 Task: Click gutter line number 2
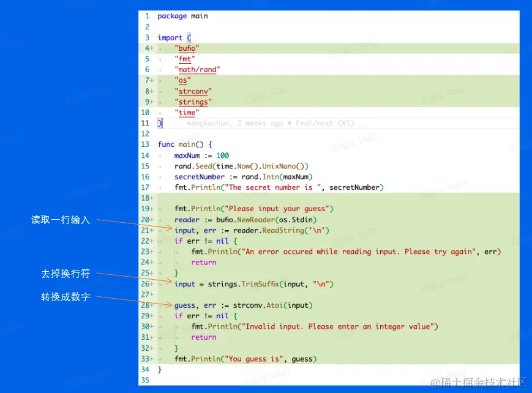(x=147, y=27)
